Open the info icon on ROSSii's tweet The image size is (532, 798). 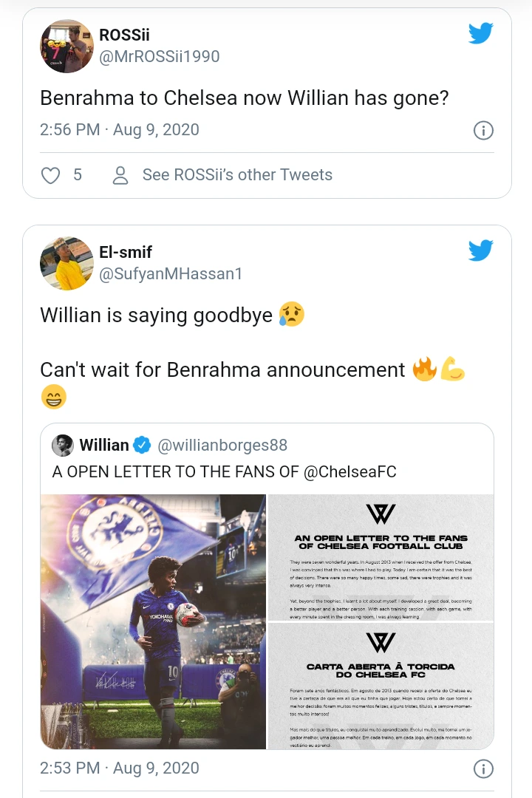pyautogui.click(x=483, y=131)
